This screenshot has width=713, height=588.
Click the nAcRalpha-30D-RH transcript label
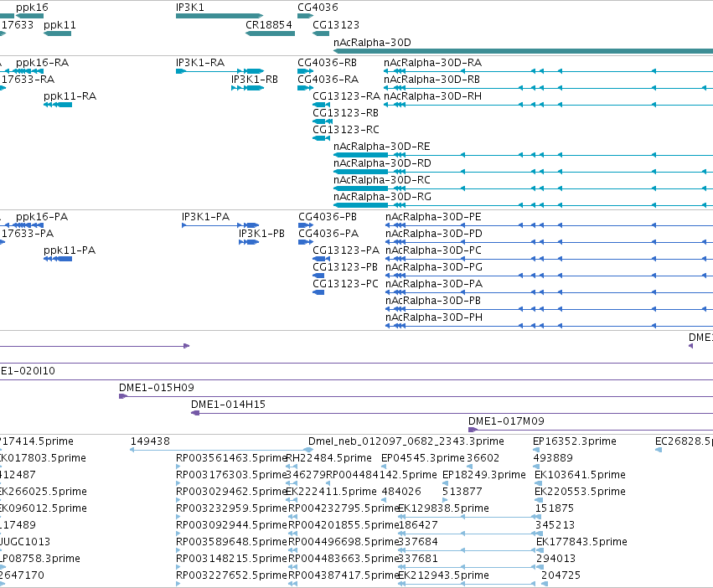[432, 96]
